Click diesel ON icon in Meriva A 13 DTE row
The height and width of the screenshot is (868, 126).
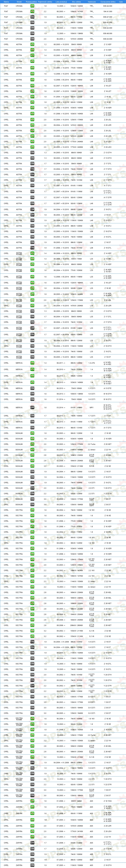(x=32, y=388)
